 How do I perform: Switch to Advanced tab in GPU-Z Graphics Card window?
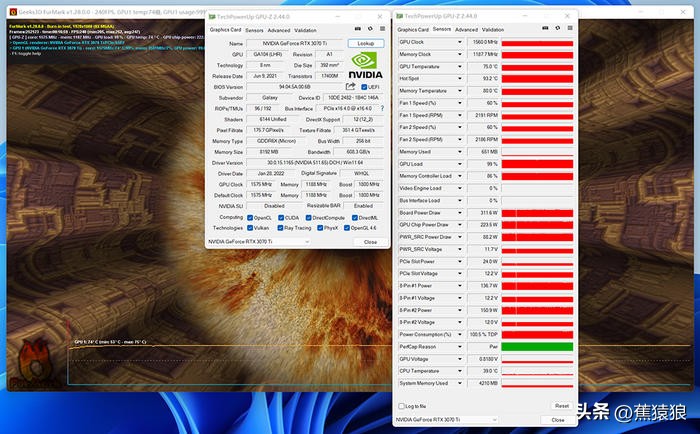tap(279, 30)
